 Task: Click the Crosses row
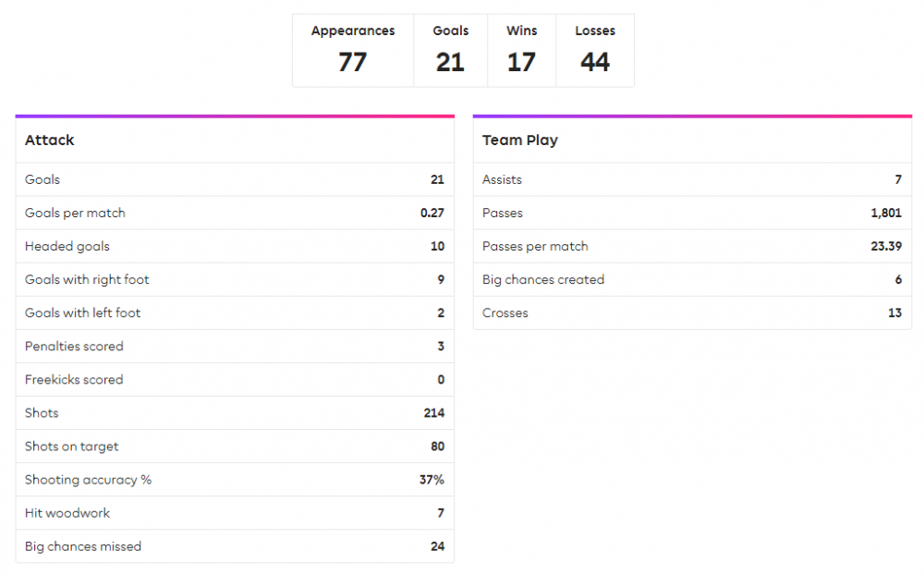coord(692,313)
